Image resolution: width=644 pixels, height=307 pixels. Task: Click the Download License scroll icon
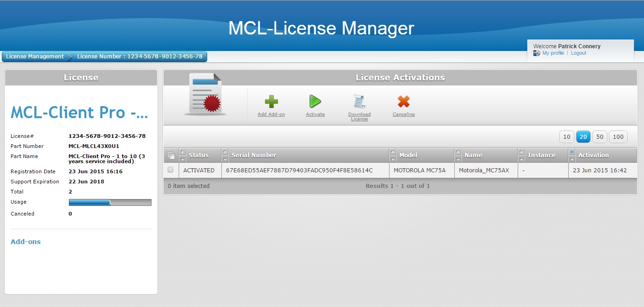pyautogui.click(x=359, y=102)
